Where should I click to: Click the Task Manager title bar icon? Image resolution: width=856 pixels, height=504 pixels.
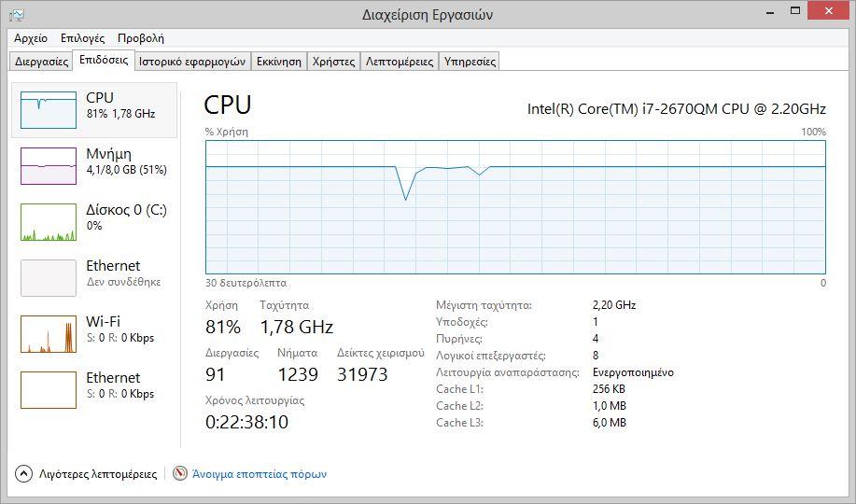click(x=17, y=15)
